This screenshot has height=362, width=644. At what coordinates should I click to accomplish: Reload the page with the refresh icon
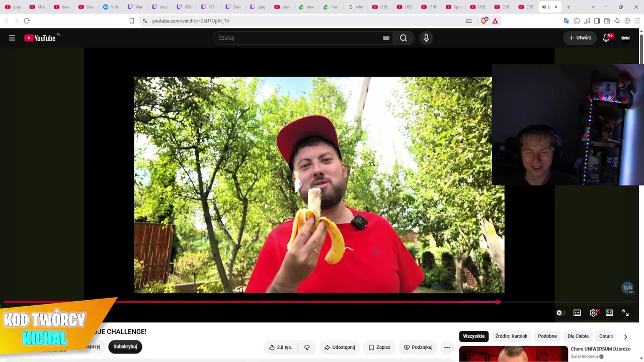(27, 21)
